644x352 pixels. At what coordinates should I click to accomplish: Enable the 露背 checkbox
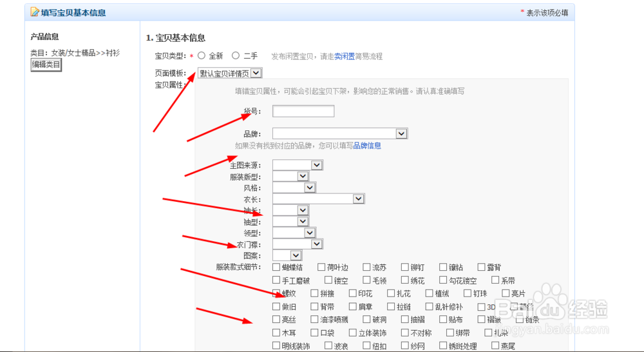(481, 267)
